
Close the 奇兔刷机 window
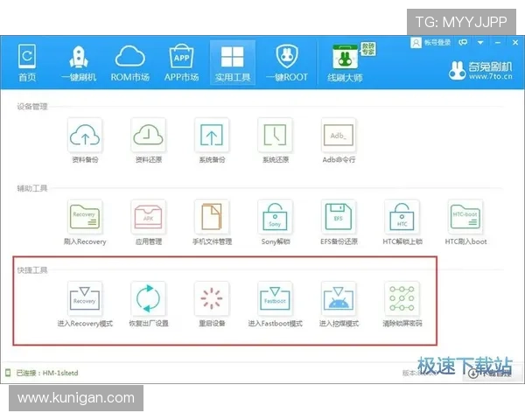pyautogui.click(x=515, y=42)
